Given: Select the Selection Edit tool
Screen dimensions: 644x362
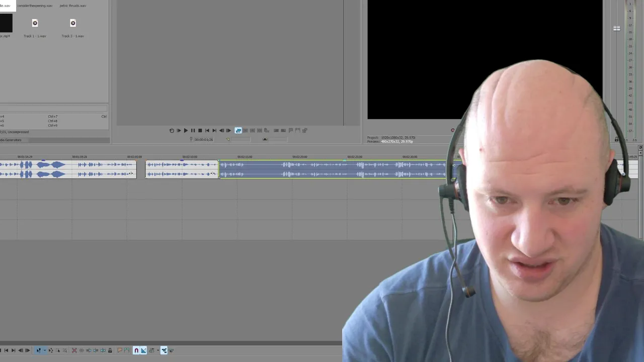Looking at the screenshot, I should pyautogui.click(x=58, y=350).
